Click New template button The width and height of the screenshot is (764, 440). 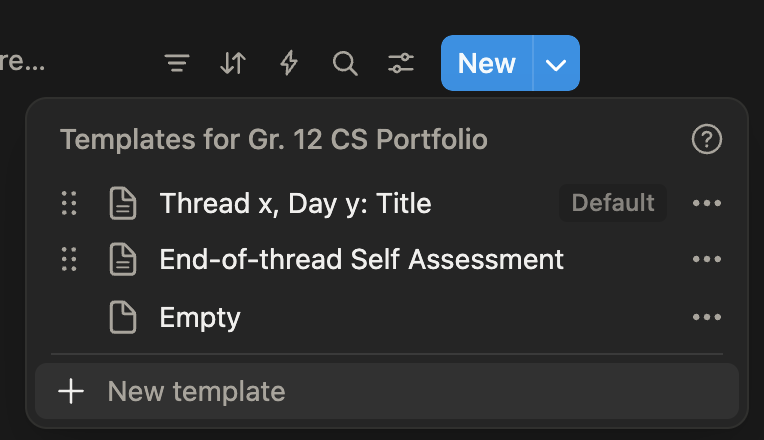click(196, 391)
